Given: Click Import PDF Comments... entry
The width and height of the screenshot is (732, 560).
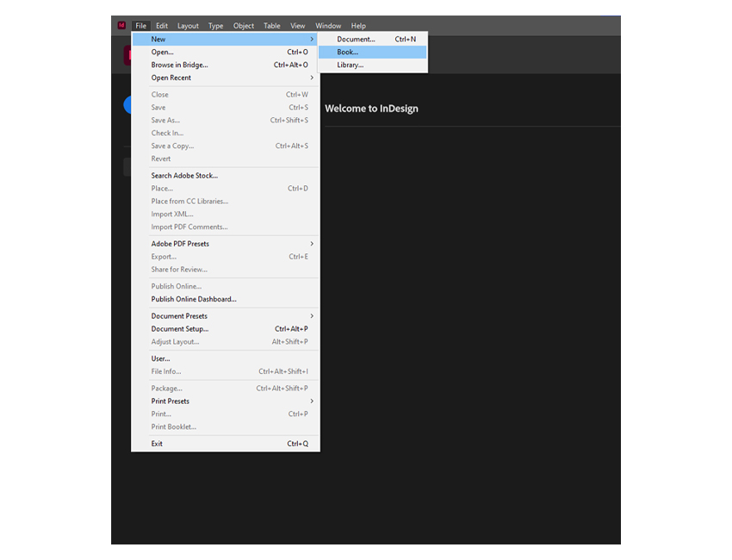Looking at the screenshot, I should [x=226, y=227].
